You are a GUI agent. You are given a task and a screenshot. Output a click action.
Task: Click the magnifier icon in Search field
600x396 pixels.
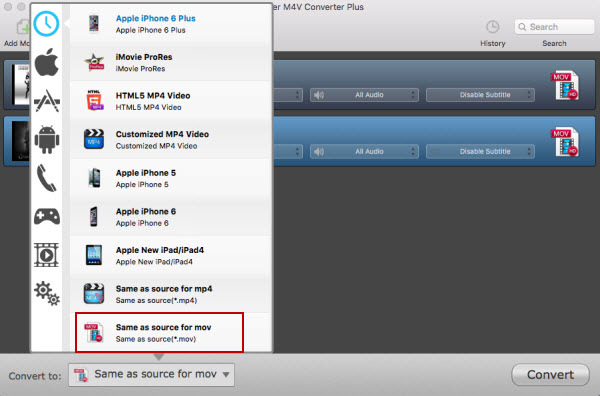[522, 27]
